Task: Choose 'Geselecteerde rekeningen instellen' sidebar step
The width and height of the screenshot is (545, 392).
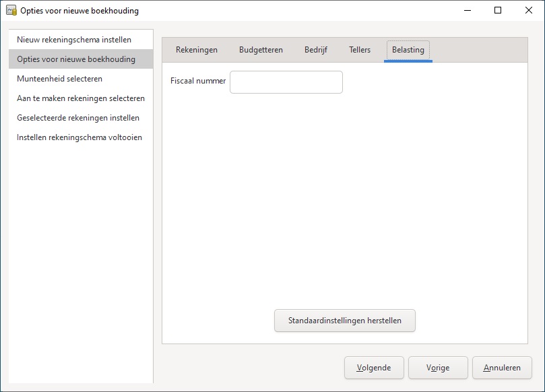Action: click(78, 118)
